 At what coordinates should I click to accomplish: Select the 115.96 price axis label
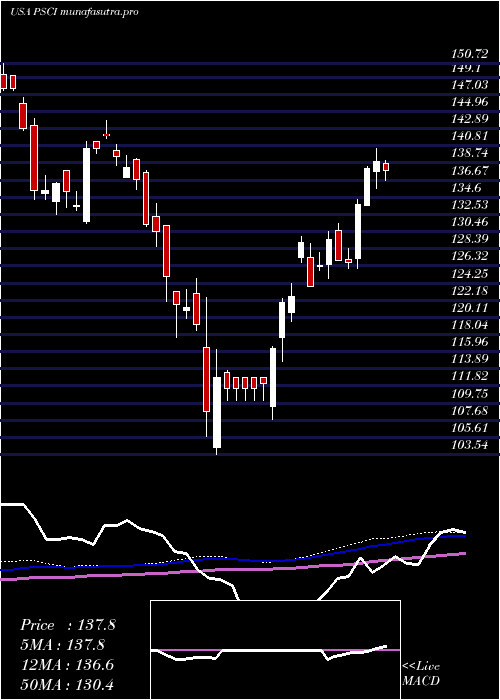click(x=469, y=342)
